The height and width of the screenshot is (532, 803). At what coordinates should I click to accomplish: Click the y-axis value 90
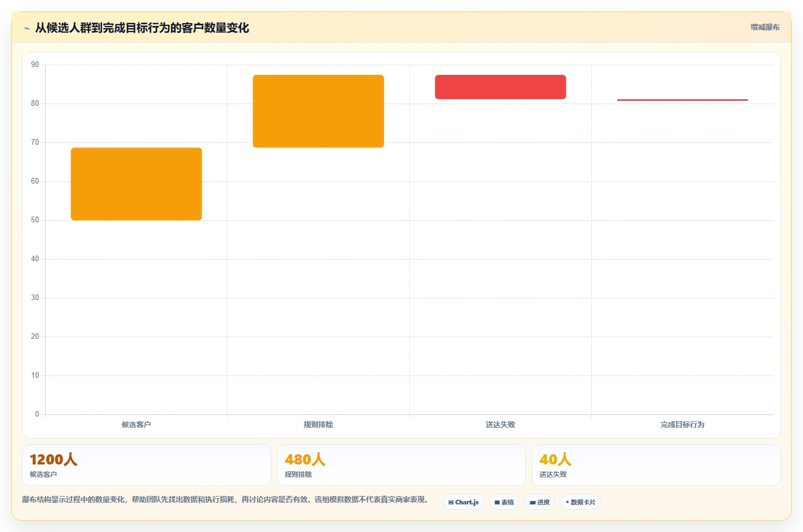click(x=35, y=65)
